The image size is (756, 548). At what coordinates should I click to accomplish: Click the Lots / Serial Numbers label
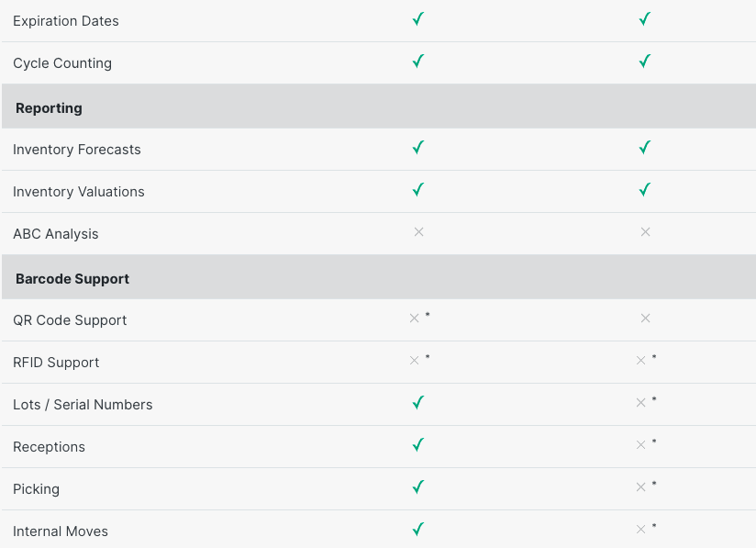(x=83, y=405)
